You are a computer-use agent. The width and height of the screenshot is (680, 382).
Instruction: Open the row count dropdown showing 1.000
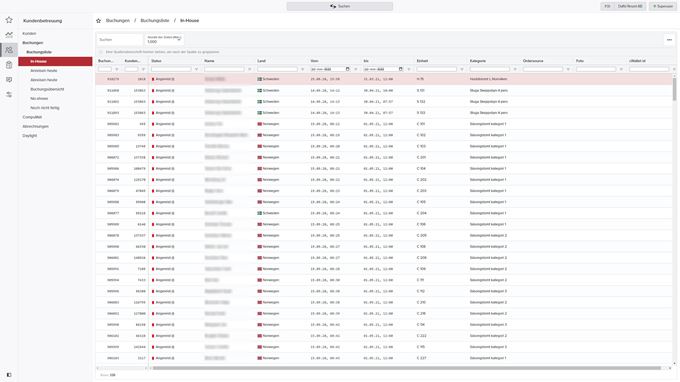point(164,39)
